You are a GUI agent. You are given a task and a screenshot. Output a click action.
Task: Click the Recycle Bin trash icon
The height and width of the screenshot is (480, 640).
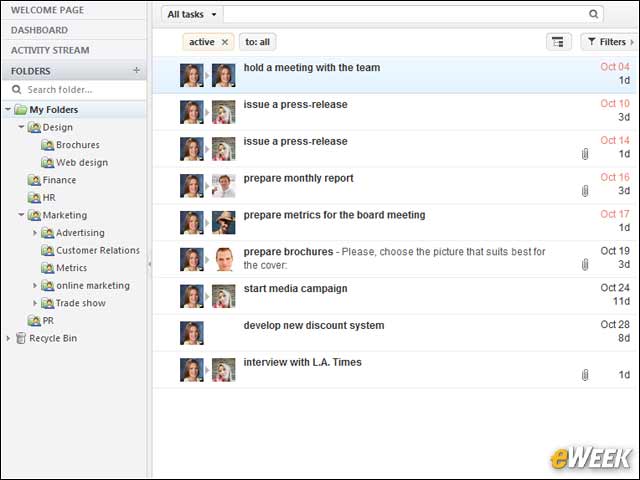21,338
